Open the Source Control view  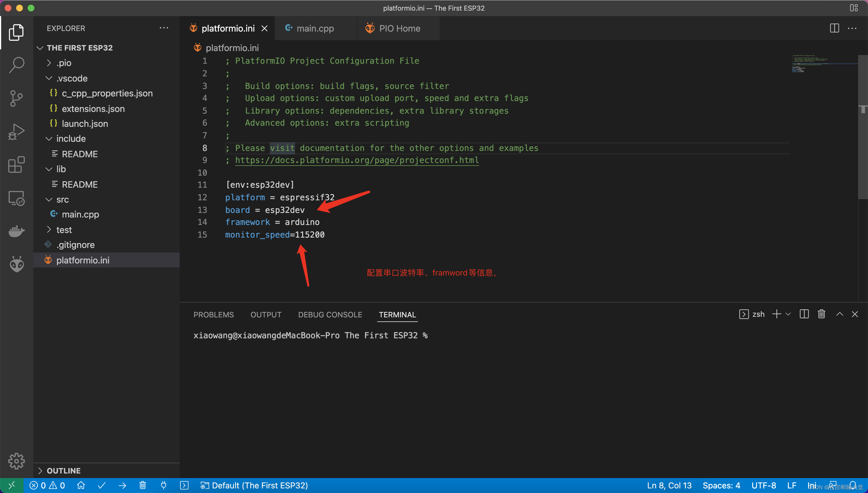click(x=16, y=98)
